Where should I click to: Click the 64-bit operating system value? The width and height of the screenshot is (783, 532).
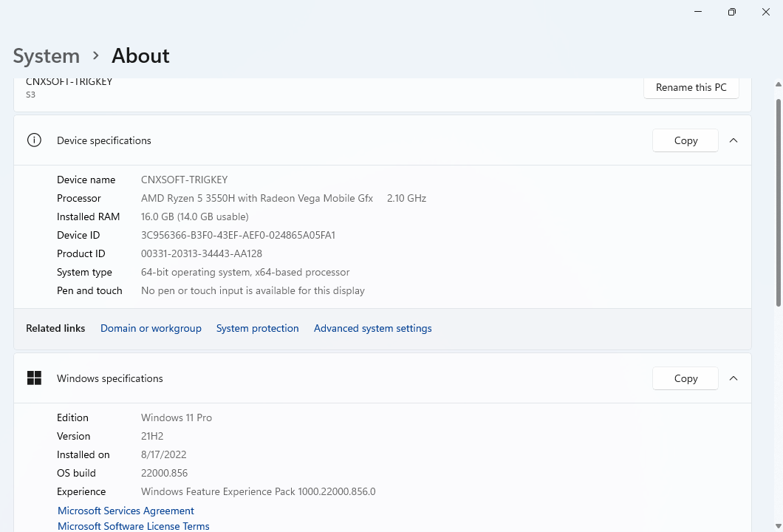pyautogui.click(x=245, y=272)
